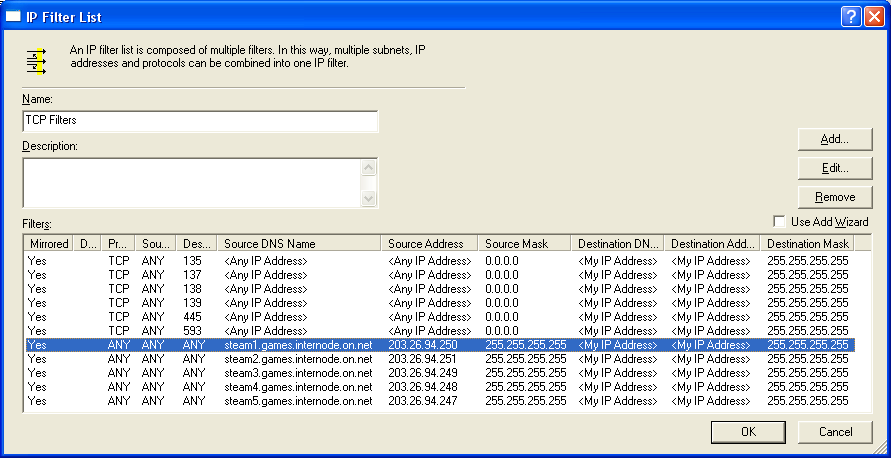Click the Add... button
Viewport: 891px width, 458px height.
pyautogui.click(x=835, y=139)
